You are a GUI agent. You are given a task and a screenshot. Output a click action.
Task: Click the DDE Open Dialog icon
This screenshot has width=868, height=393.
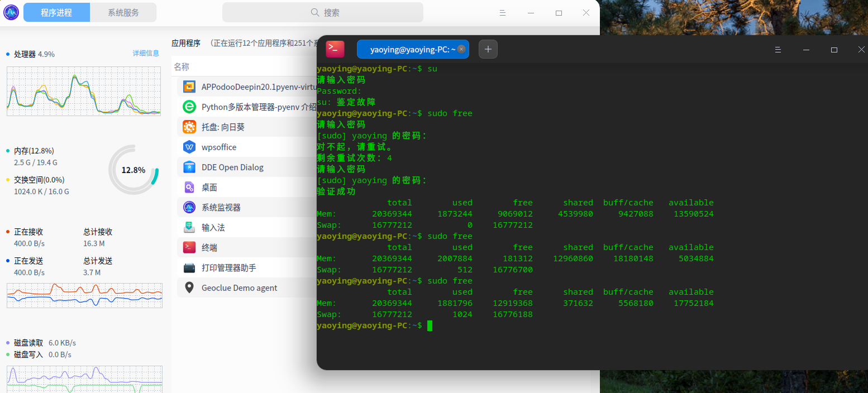pos(189,167)
